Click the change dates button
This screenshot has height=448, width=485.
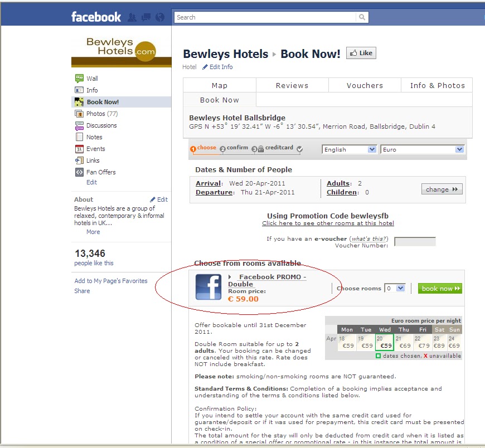click(x=442, y=189)
